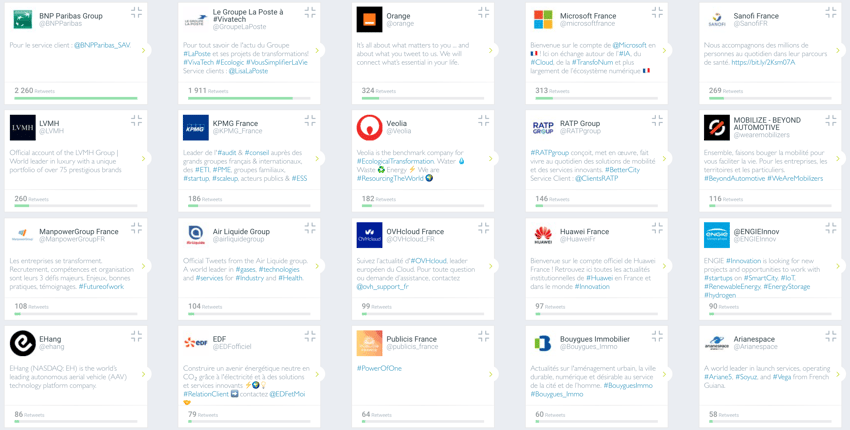Screen dimensions: 850x430
Task: Click the Arianespace account name
Action: click(756, 339)
